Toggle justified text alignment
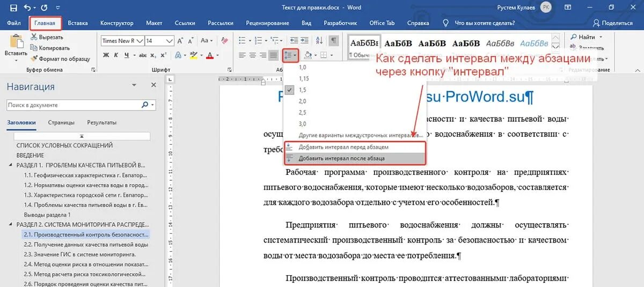Screen dimensions: 644x287 [x=274, y=55]
